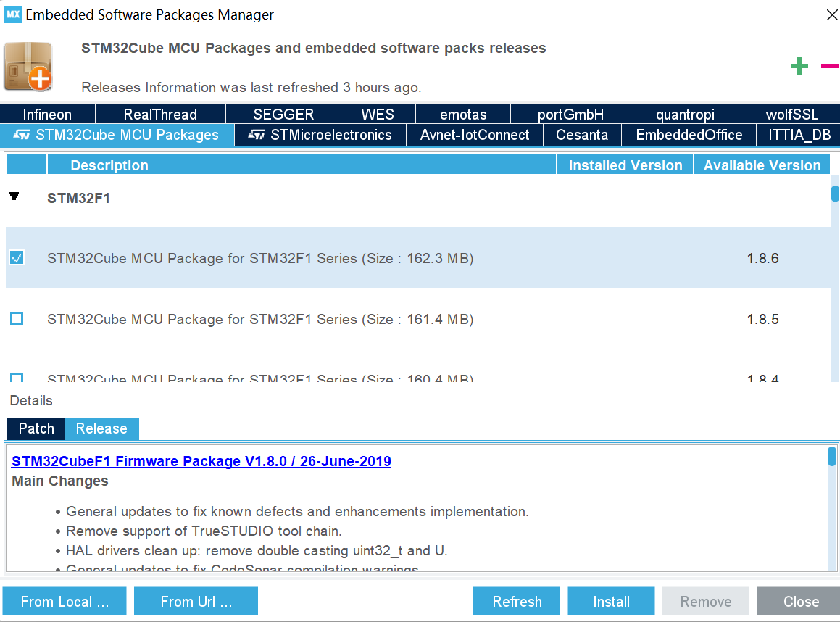840x622 pixels.
Task: Click the available version 1.8.5 cell
Action: 763,319
